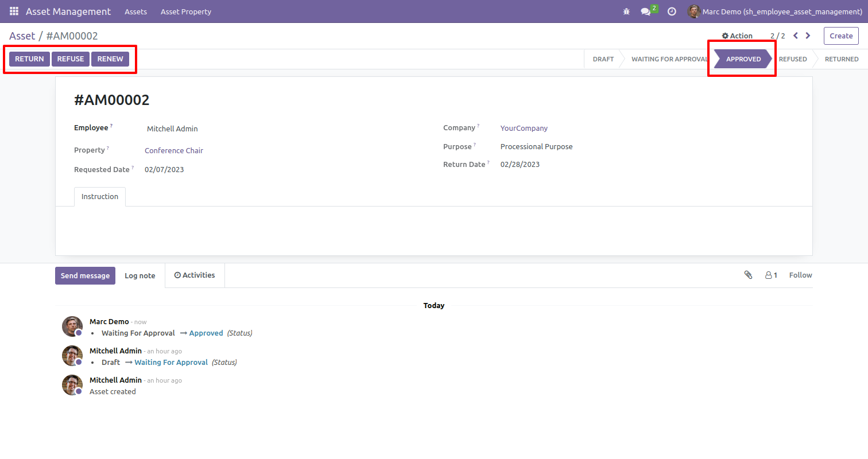Open the Activities tab in chatter
Viewport: 868px width, 459px height.
coord(195,275)
